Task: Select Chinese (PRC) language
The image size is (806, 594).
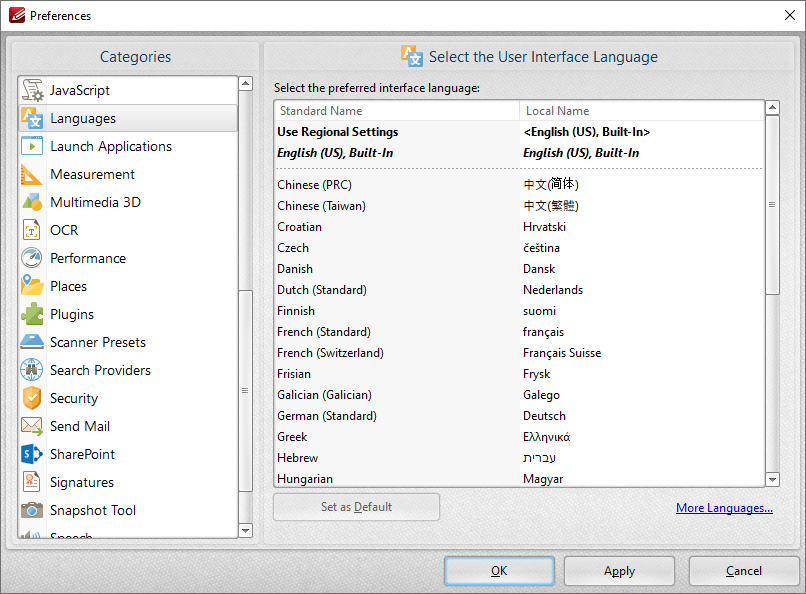Action: click(519, 184)
